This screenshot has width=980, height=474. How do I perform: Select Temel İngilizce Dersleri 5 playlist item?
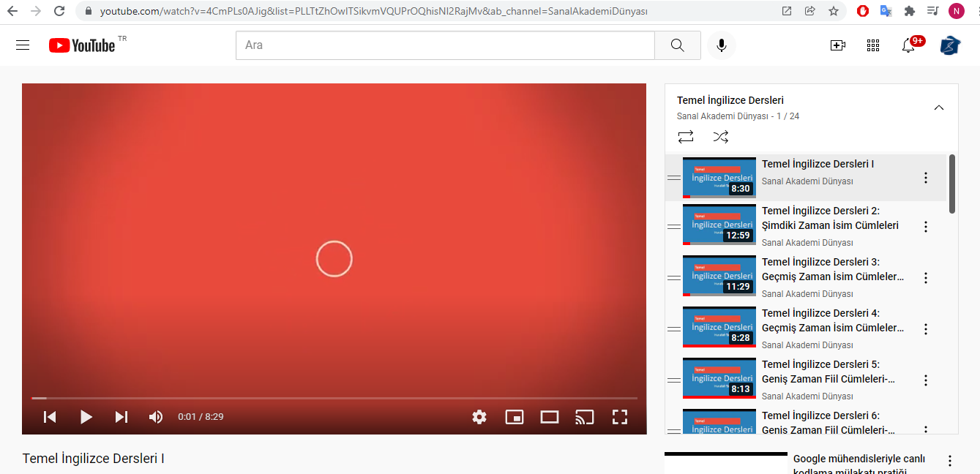pyautogui.click(x=832, y=372)
